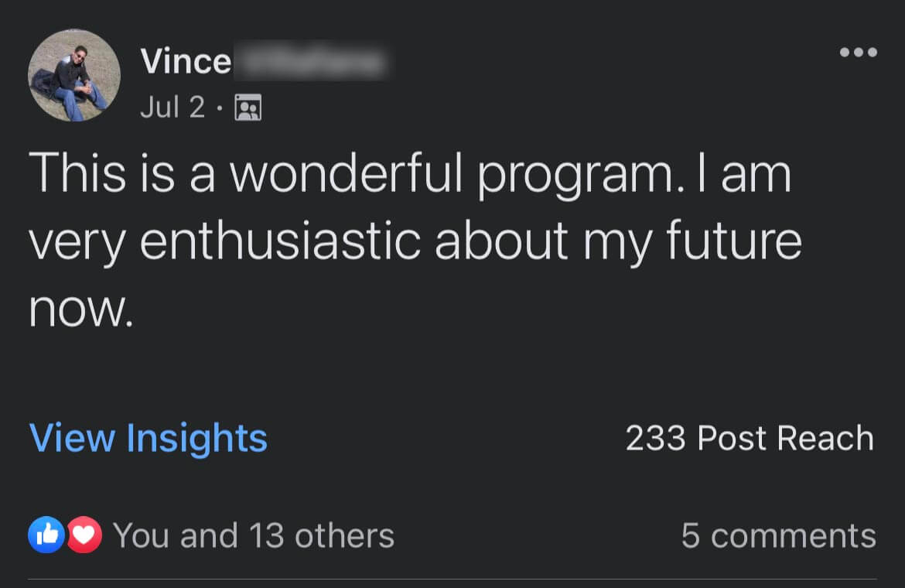905x588 pixels.
Task: Open the View Insights link
Action: (x=148, y=438)
